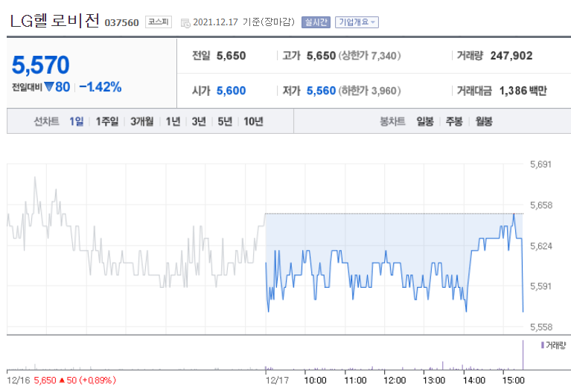Click the 13:00 time axis label
This screenshot has width=571, height=392.
click(434, 380)
